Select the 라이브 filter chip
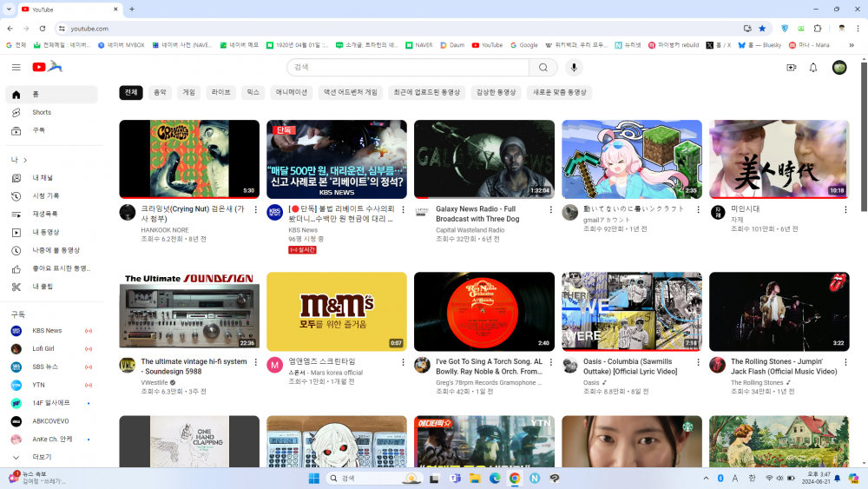This screenshot has width=868, height=489. coord(220,92)
